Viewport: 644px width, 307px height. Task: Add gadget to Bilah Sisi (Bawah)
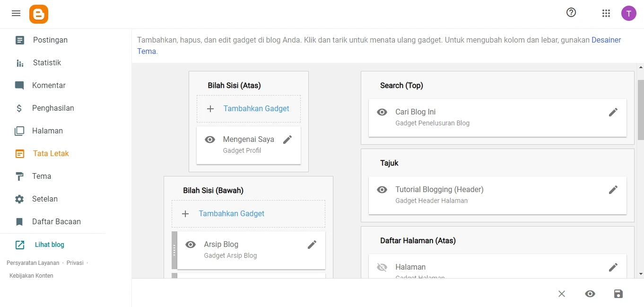click(x=248, y=214)
